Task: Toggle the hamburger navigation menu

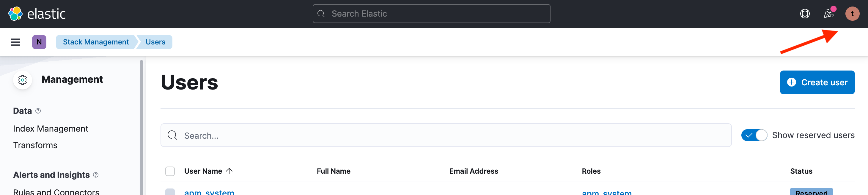Action: click(x=15, y=42)
